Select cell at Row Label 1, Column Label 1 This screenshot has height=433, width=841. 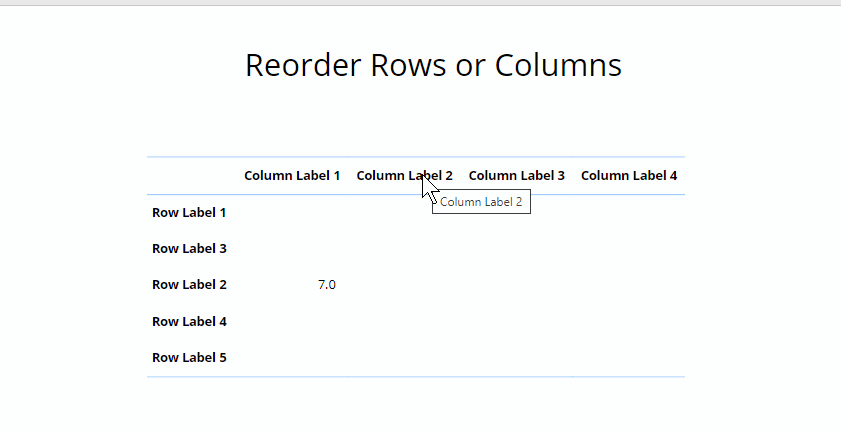point(292,212)
